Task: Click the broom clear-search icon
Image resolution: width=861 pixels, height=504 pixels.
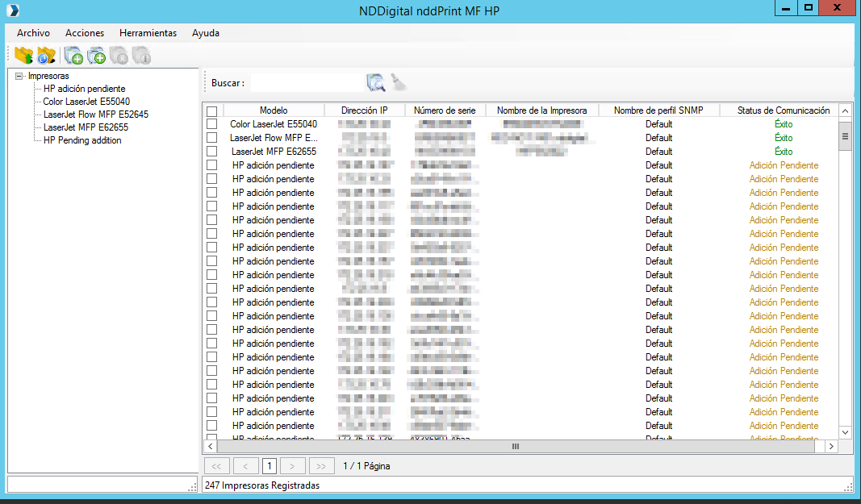Action: tap(399, 82)
